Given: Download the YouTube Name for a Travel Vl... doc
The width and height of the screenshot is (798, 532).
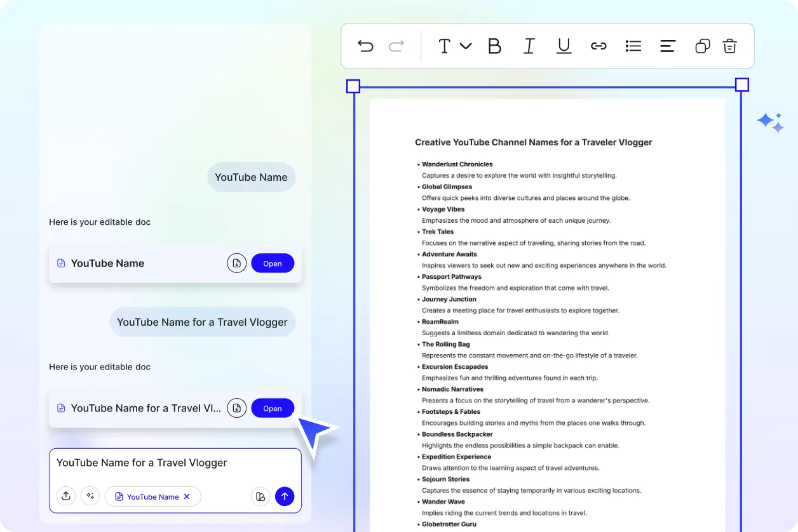Looking at the screenshot, I should (236, 408).
